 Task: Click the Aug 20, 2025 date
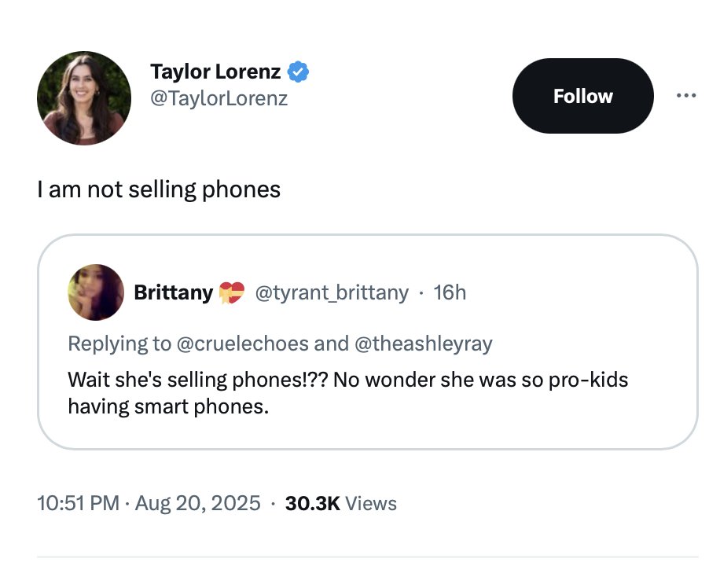point(197,503)
